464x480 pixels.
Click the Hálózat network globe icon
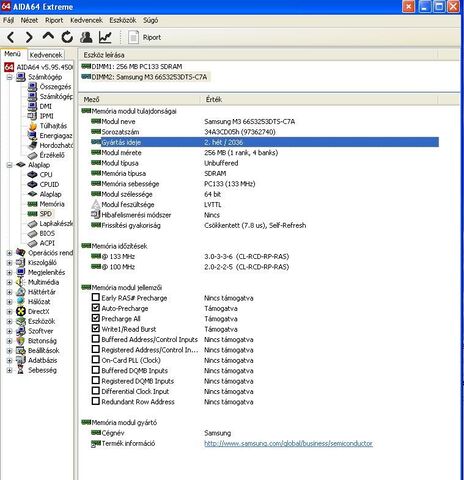tap(21, 301)
